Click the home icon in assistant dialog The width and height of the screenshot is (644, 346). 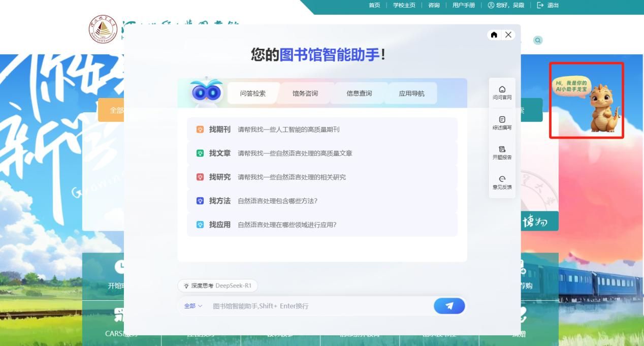[x=494, y=35]
